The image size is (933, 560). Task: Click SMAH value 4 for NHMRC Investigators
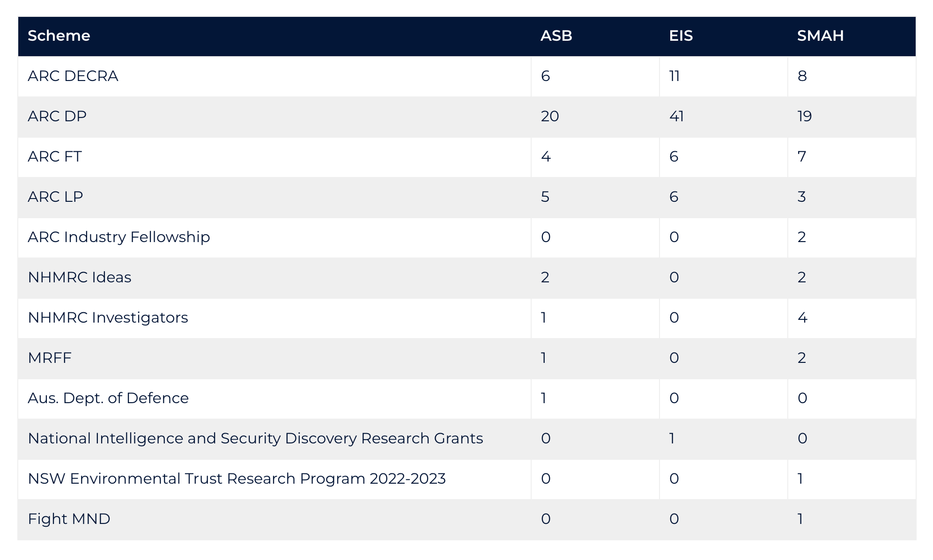(802, 317)
